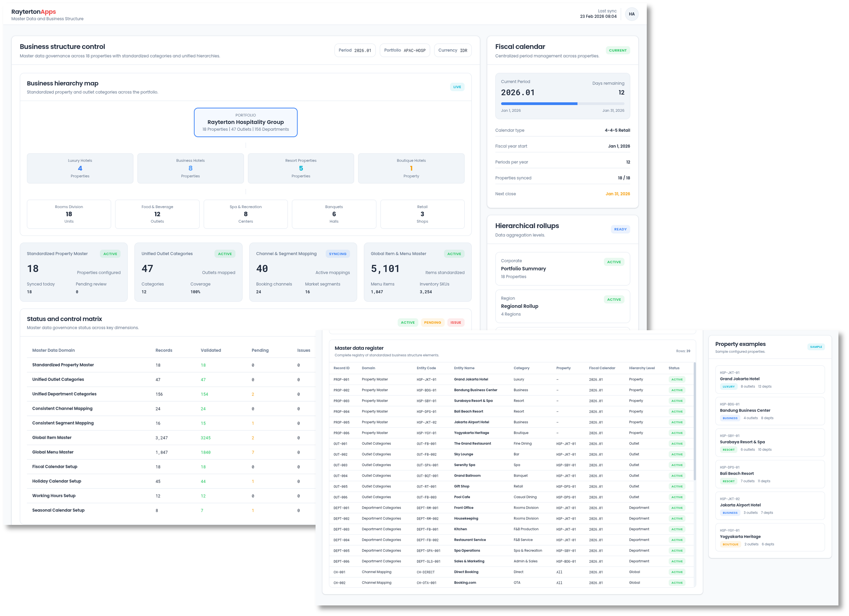Click the Days remaining progress bar
The image size is (849, 616).
click(x=563, y=104)
